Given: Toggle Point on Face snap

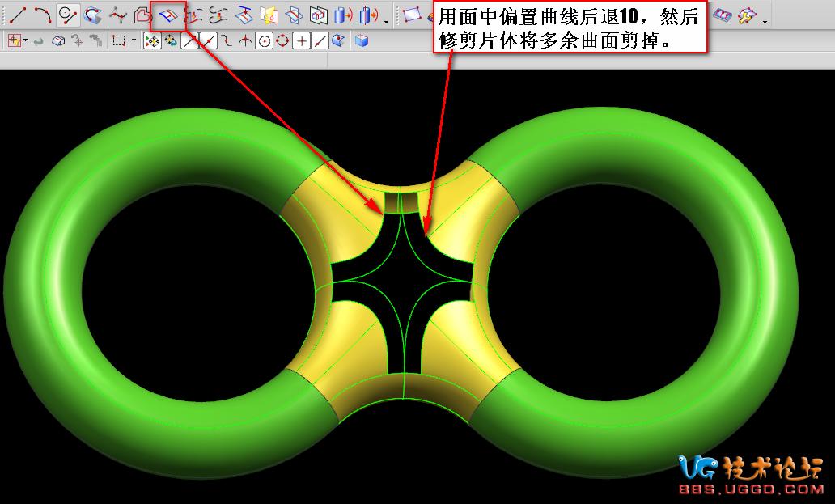Looking at the screenshot, I should (338, 41).
